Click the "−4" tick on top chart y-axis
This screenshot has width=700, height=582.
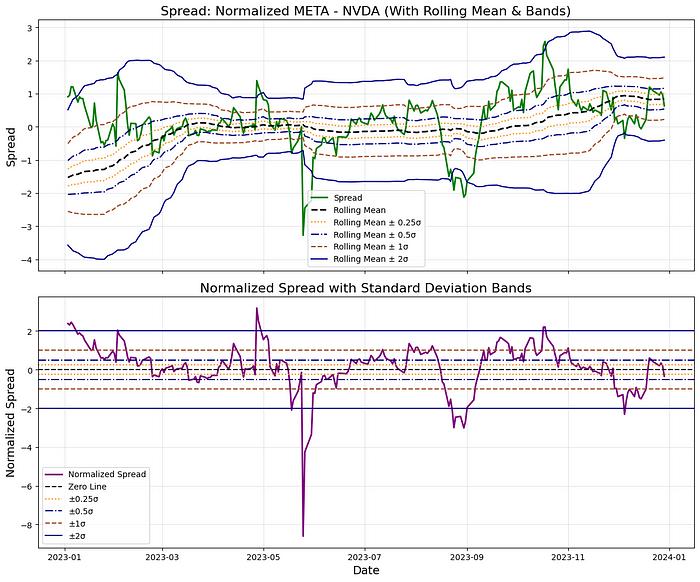click(27, 260)
